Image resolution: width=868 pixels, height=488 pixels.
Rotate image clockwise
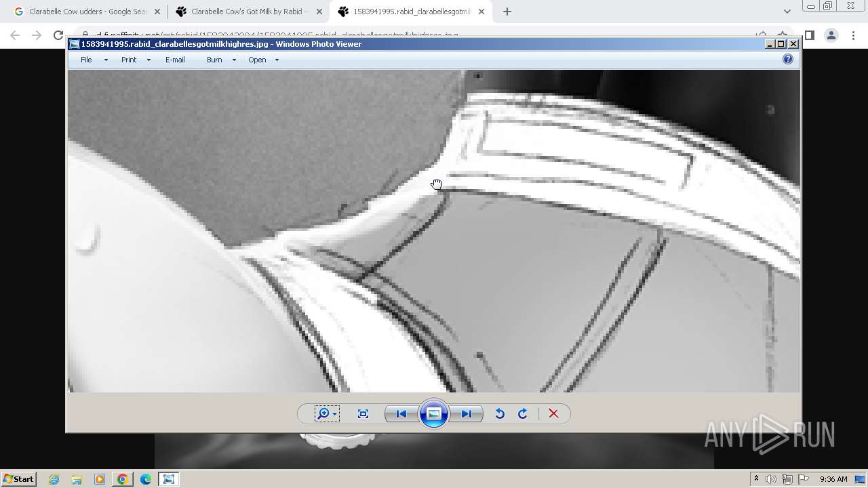point(523,413)
